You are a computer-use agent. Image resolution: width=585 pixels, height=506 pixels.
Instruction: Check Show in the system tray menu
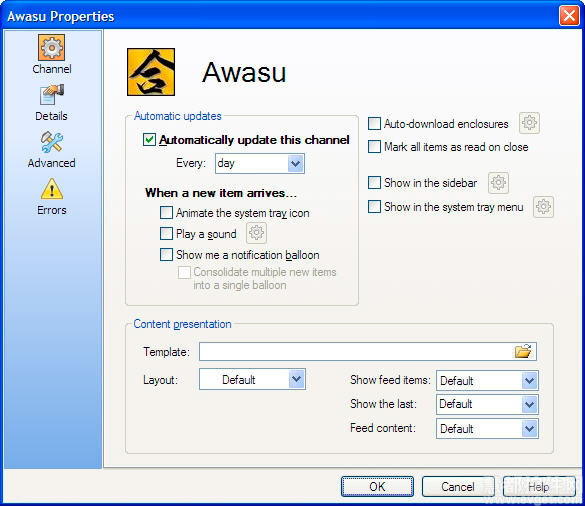coord(374,206)
